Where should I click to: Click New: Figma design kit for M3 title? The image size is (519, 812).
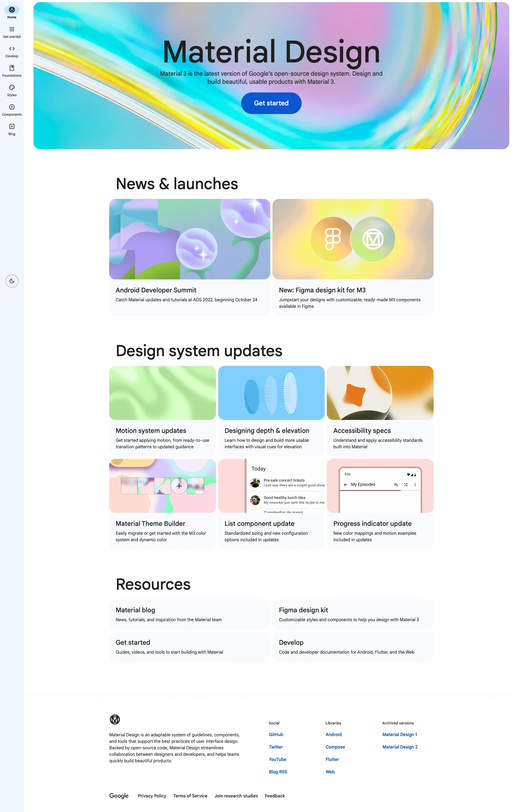pos(322,290)
